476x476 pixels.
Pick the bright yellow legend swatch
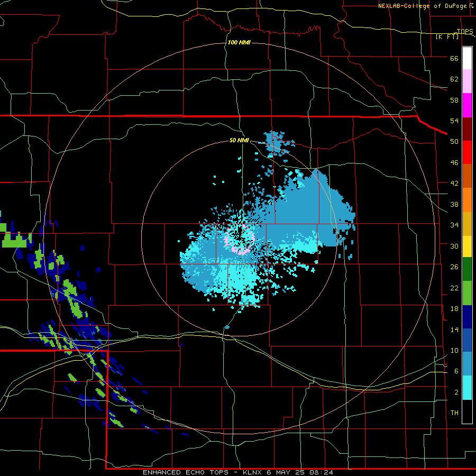pyautogui.click(x=467, y=246)
